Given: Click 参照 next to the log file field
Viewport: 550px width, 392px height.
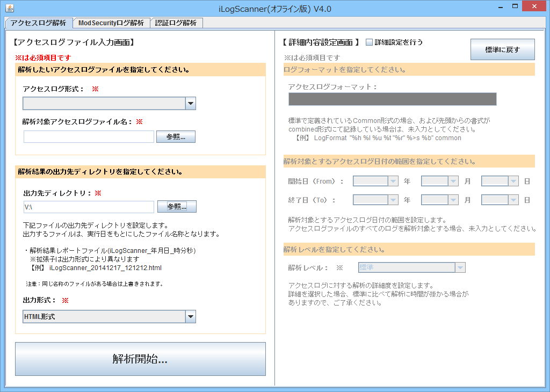Looking at the screenshot, I should pyautogui.click(x=176, y=136).
